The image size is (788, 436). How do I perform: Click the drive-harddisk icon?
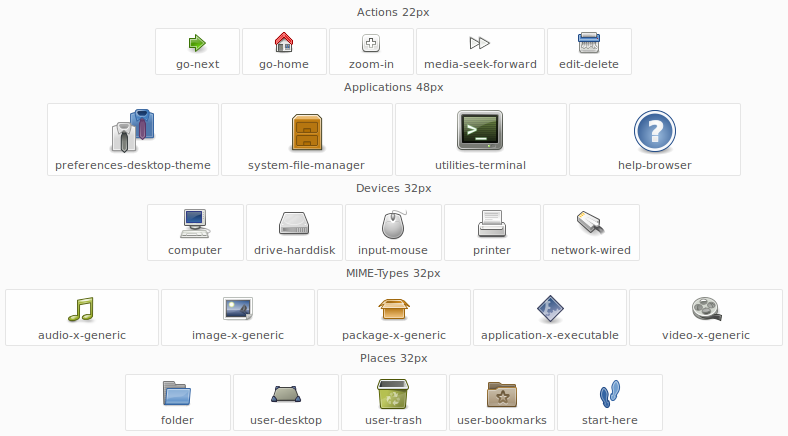click(x=294, y=224)
